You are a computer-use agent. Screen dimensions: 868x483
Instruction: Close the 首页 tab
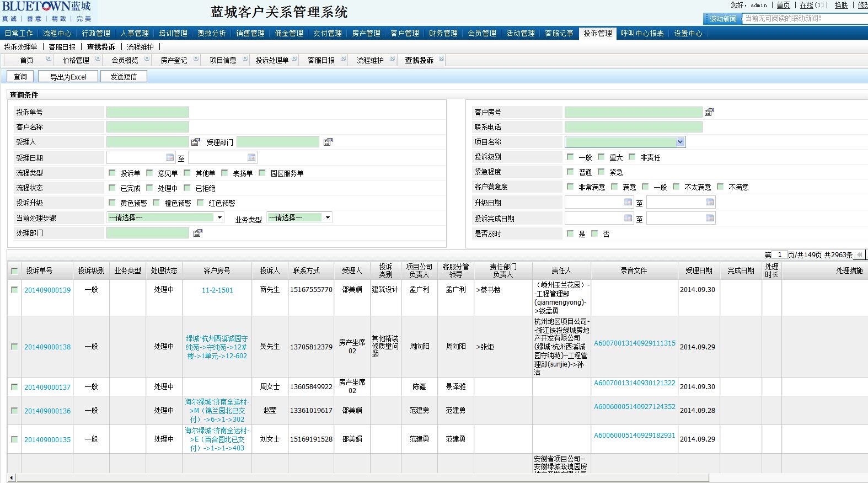(x=49, y=58)
